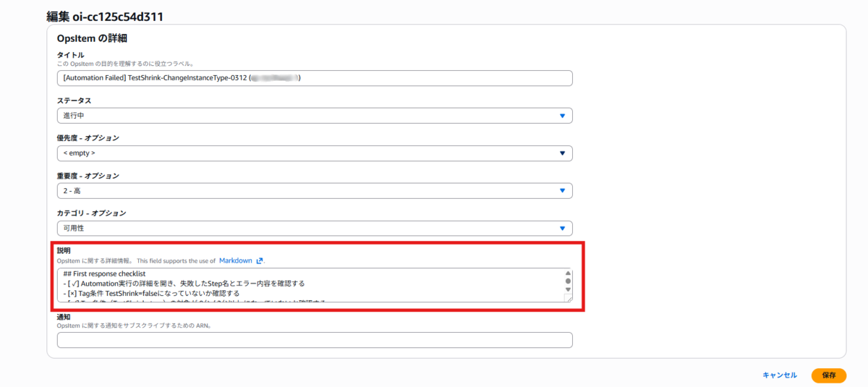This screenshot has width=868, height=387.
Task: Click the 保存 button
Action: coord(829,375)
